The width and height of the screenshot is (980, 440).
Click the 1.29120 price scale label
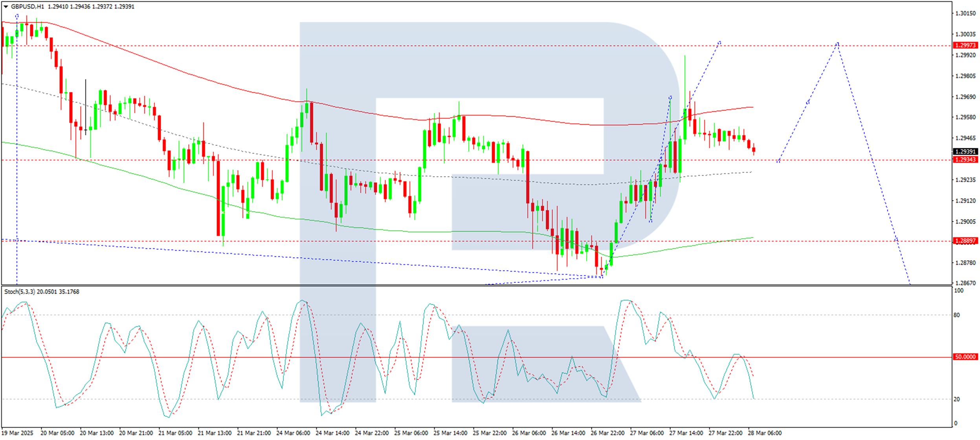965,201
